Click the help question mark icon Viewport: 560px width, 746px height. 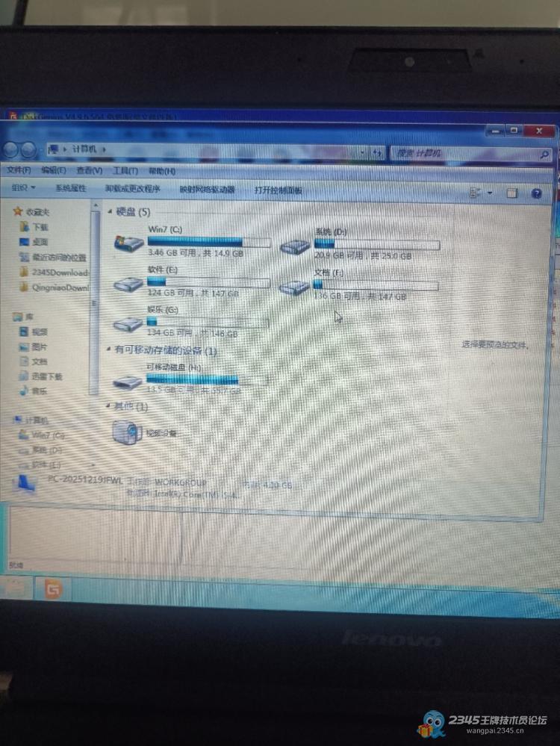(x=536, y=193)
